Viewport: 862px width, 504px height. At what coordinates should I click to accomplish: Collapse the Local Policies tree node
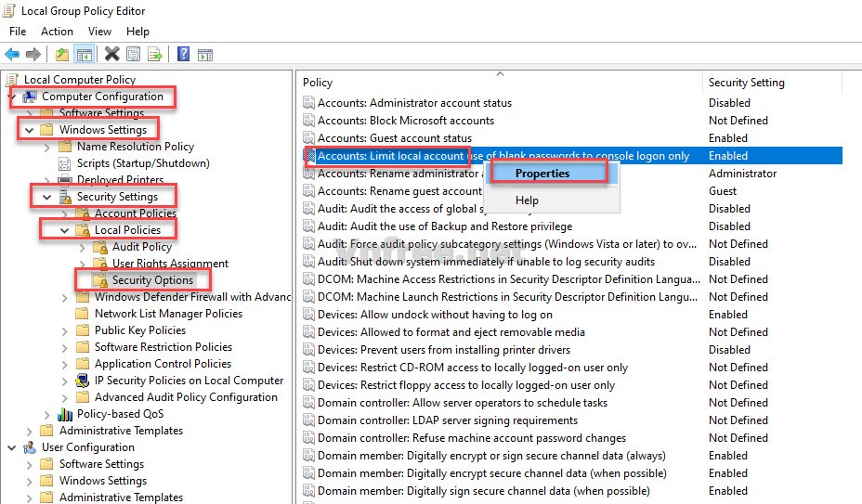click(x=65, y=230)
